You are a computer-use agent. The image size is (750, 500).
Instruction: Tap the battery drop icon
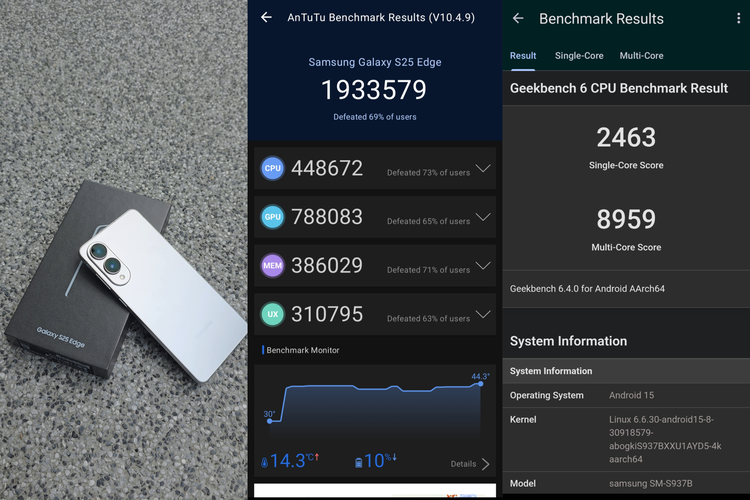(358, 463)
